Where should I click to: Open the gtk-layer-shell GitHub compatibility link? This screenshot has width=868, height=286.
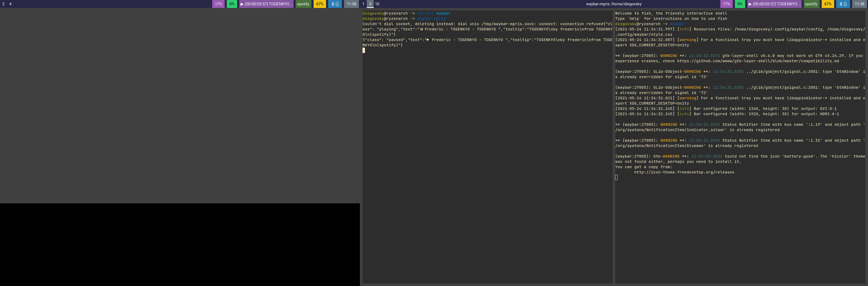click(758, 61)
